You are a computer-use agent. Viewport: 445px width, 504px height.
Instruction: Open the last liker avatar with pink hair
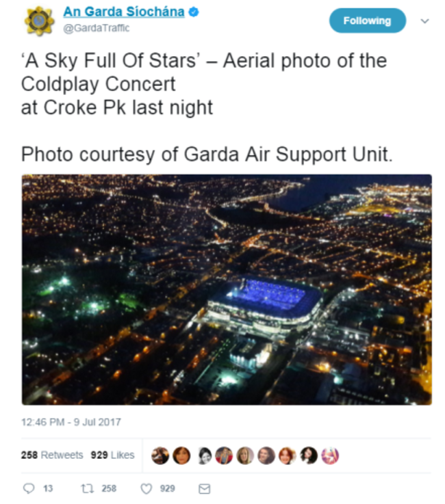329,455
